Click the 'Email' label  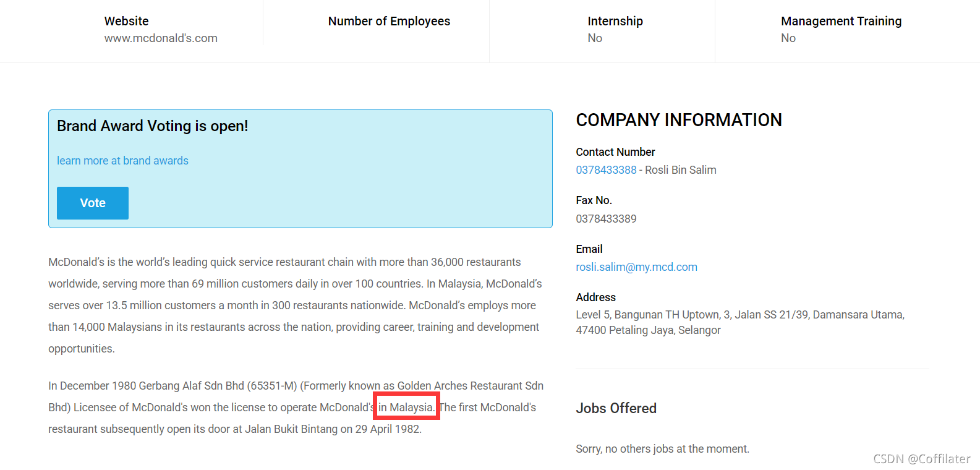click(589, 249)
